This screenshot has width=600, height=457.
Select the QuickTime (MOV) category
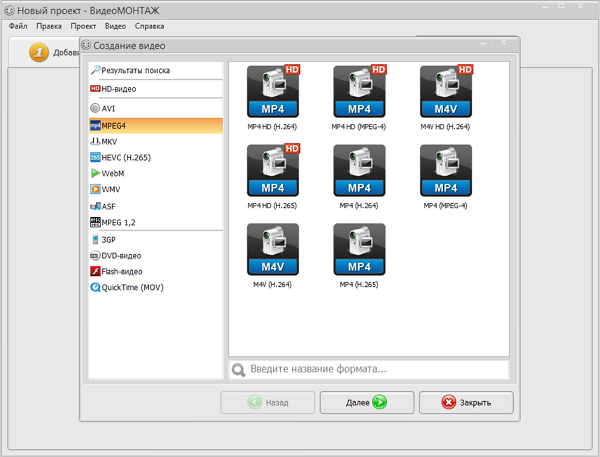pos(156,287)
